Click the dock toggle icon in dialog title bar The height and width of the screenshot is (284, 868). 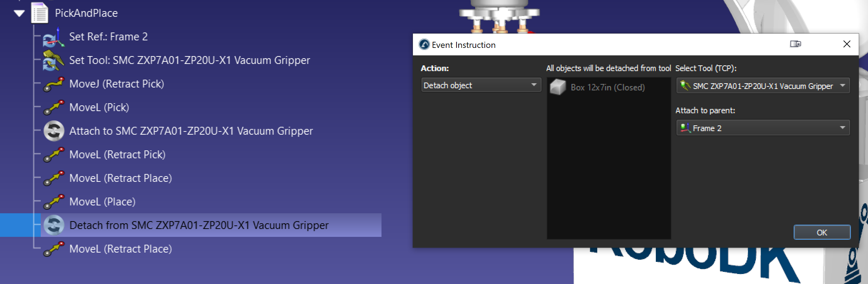[795, 44]
